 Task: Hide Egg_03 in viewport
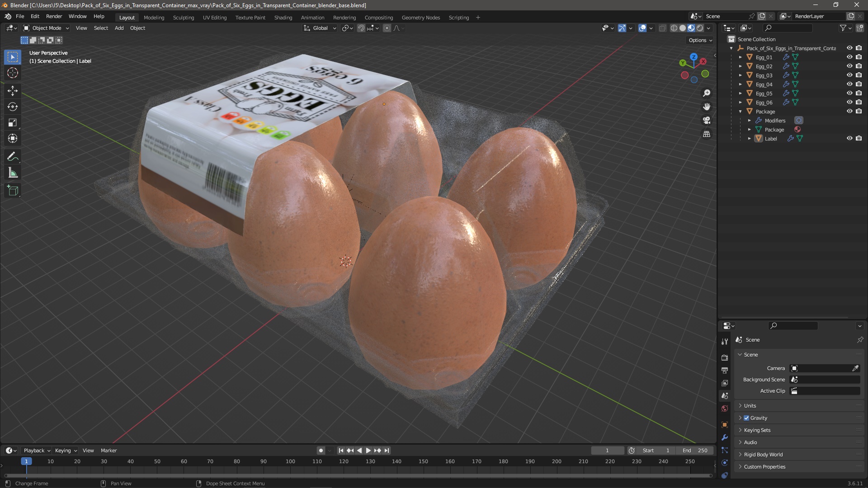click(x=849, y=75)
